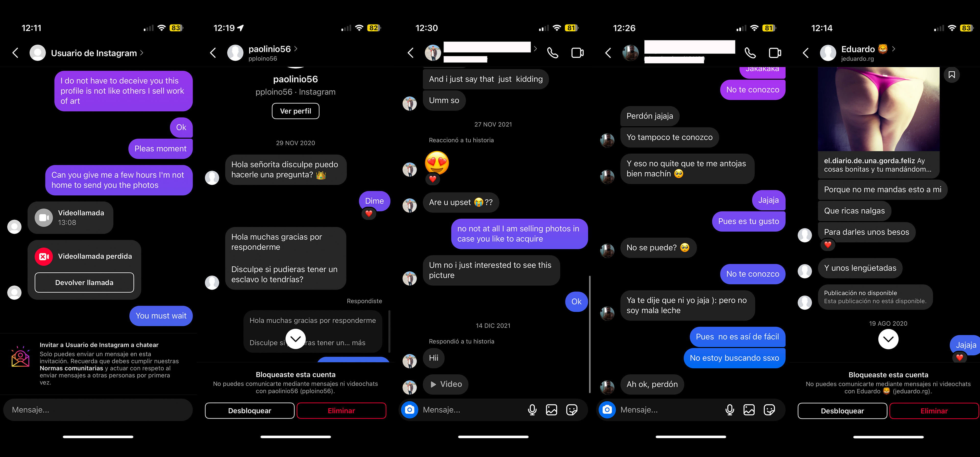Jump to latest messages in paolinio56 chat

pyautogui.click(x=296, y=339)
